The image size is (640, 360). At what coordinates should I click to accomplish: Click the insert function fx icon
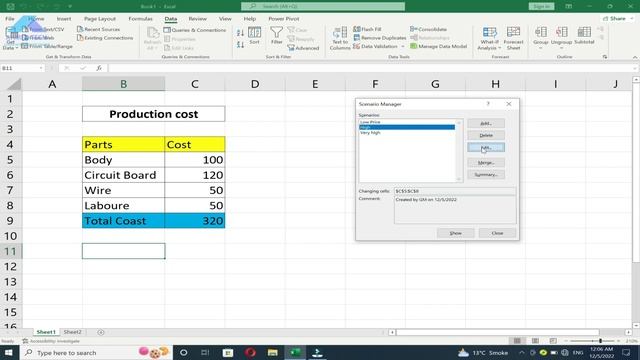point(99,68)
